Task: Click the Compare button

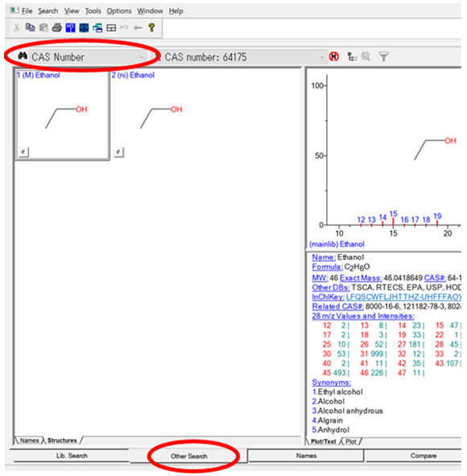Action: pos(424,456)
